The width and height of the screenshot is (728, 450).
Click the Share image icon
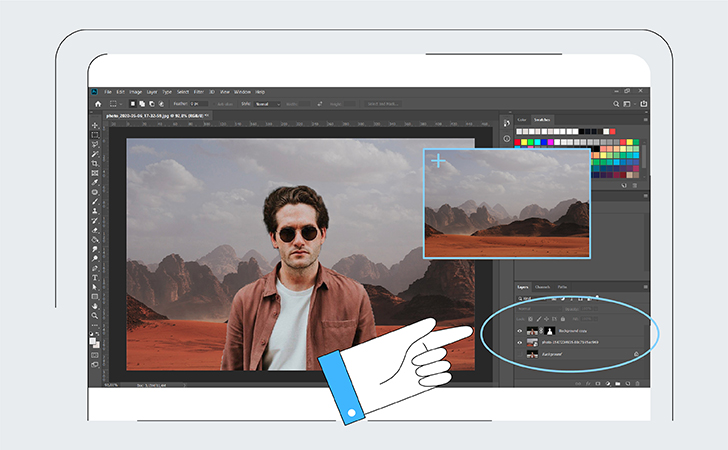point(644,104)
